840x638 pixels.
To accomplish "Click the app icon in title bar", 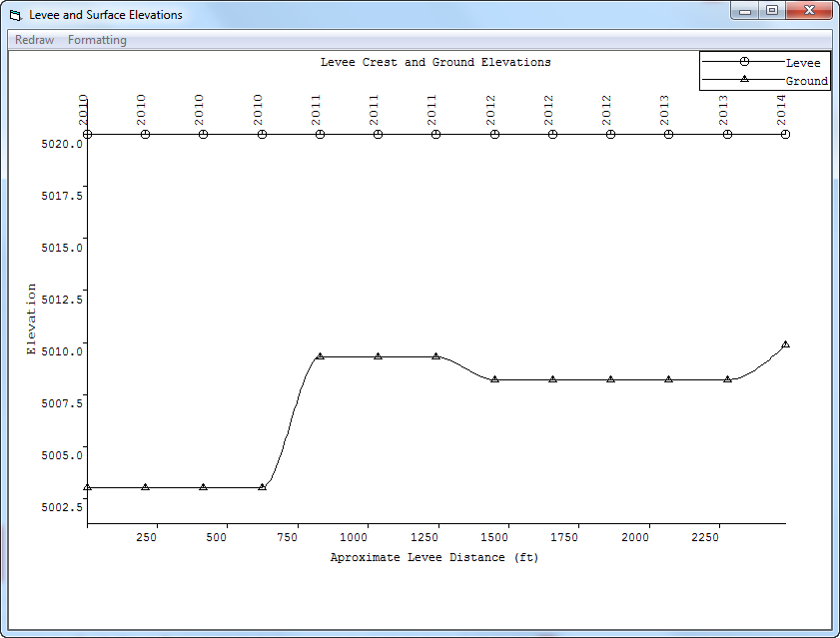I will [x=15, y=15].
